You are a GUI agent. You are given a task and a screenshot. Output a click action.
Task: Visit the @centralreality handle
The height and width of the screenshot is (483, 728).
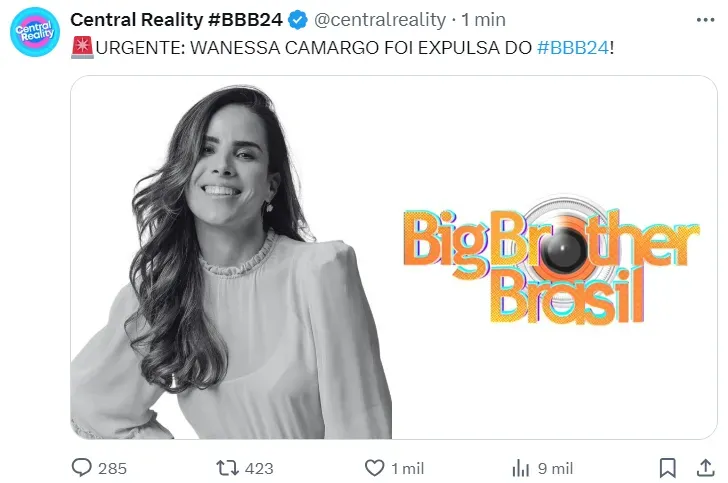380,20
